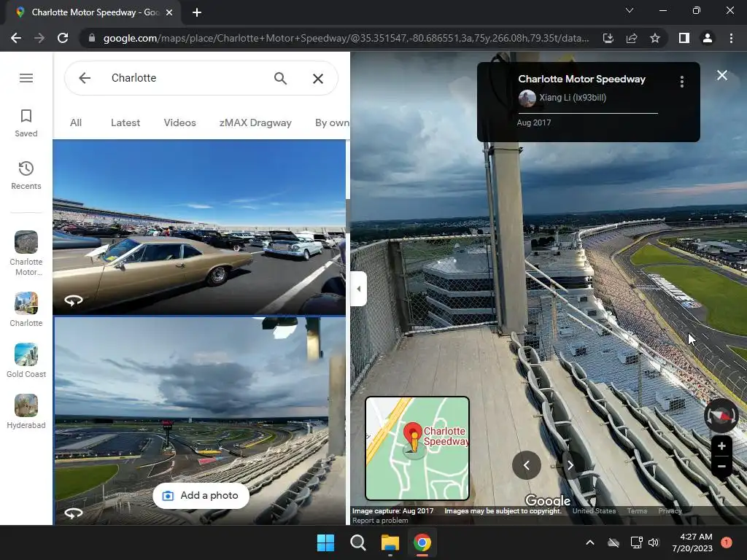Image resolution: width=747 pixels, height=560 pixels.
Task: Open File Explorer from taskbar
Action: (x=390, y=542)
